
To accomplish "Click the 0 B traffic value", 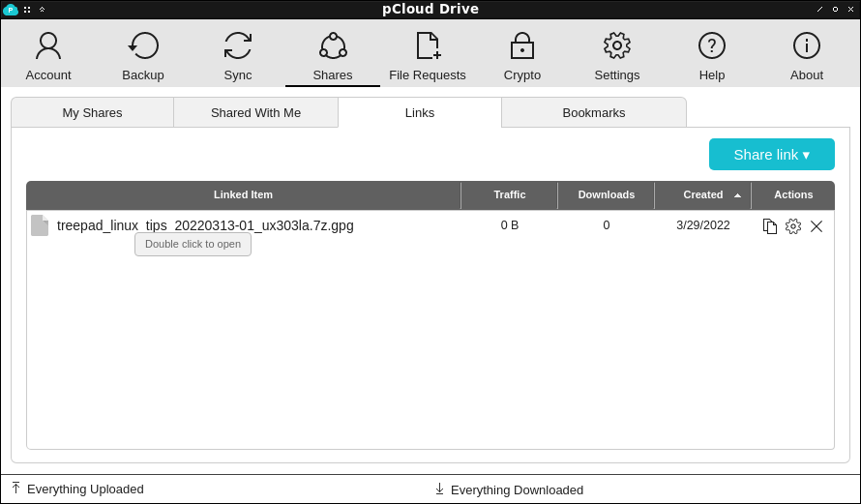I will click(x=510, y=225).
